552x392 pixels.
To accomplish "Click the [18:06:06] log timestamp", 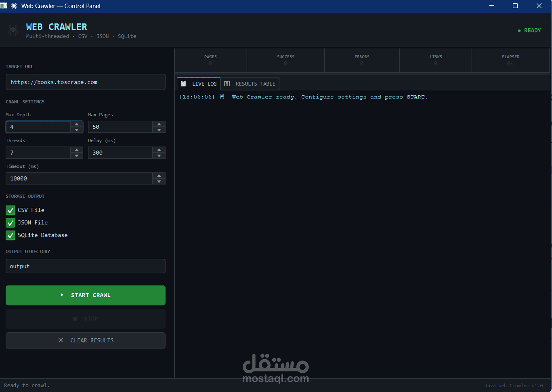I will [197, 97].
